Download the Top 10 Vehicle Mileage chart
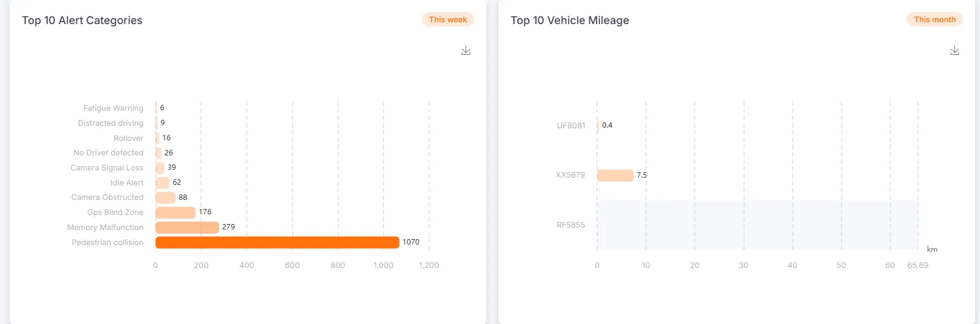This screenshot has height=324, width=980. coord(955,51)
